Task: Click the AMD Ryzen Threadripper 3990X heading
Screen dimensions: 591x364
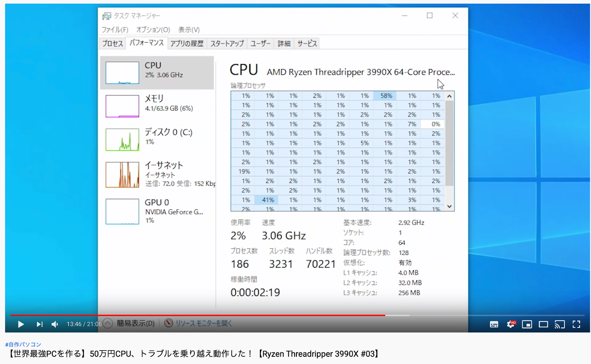Action: pos(361,72)
